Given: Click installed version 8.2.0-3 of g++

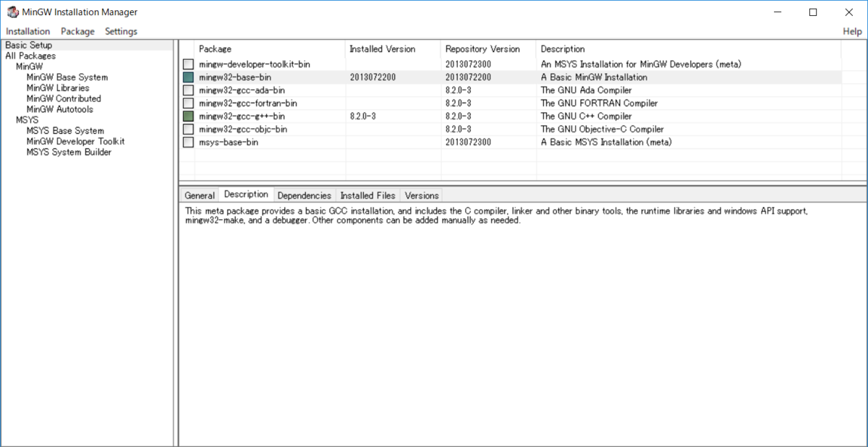Looking at the screenshot, I should pyautogui.click(x=363, y=116).
